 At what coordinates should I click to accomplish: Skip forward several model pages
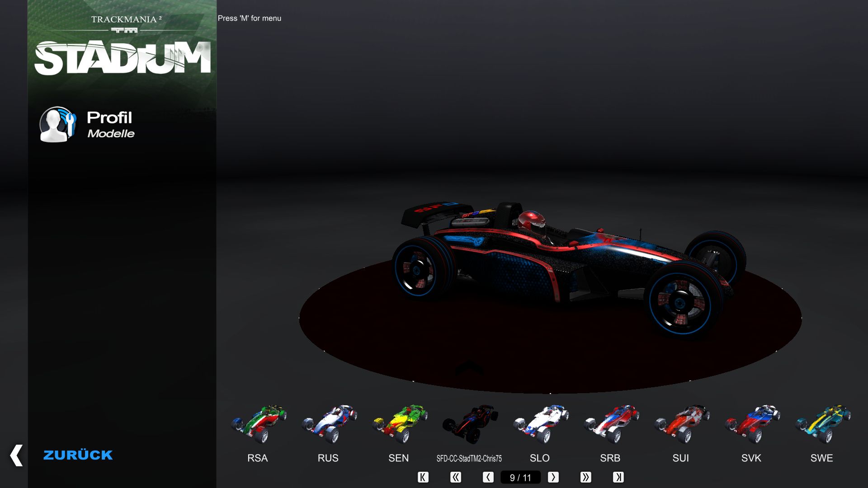pos(585,477)
